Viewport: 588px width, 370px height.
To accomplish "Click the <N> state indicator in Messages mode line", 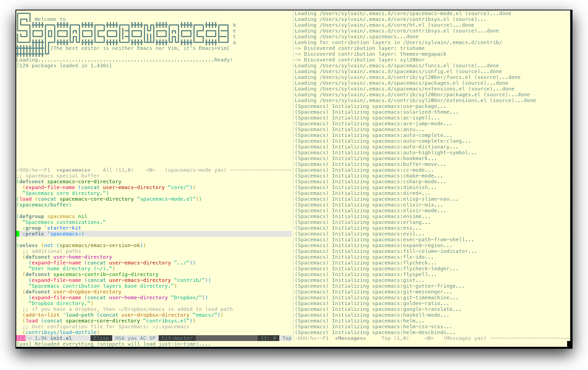I will [429, 338].
